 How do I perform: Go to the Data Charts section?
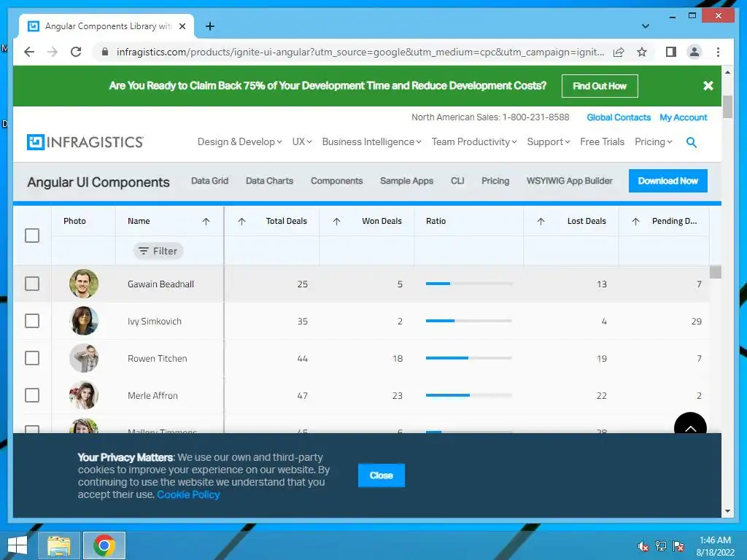pyautogui.click(x=270, y=181)
